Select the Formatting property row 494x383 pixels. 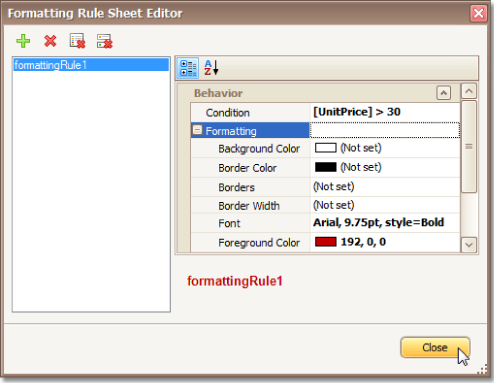[250, 130]
